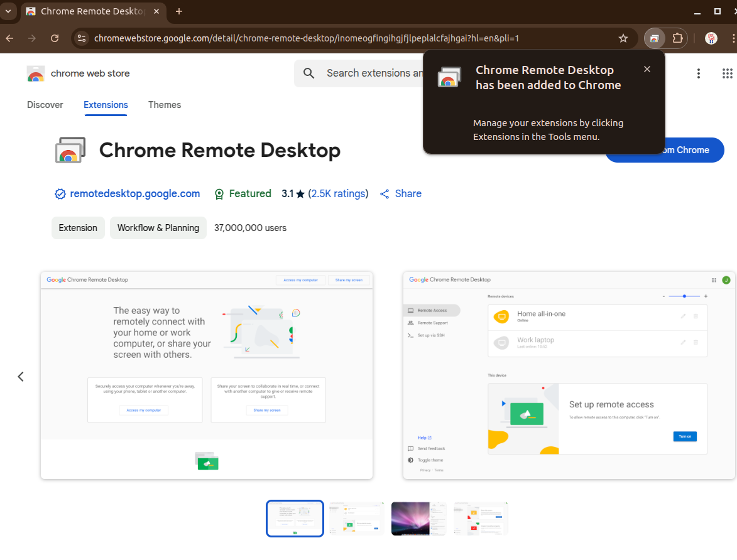The width and height of the screenshot is (737, 560).
Task: Open the web store more options menu
Action: 699,73
